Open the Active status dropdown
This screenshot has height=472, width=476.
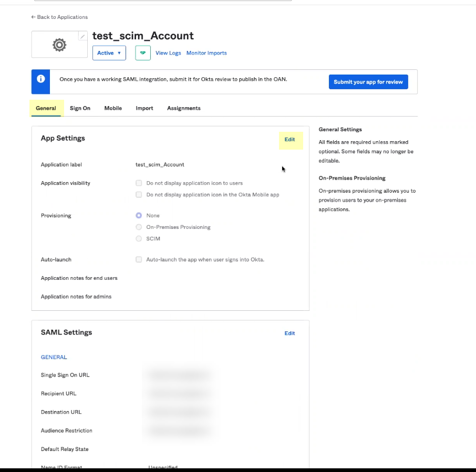tap(109, 53)
